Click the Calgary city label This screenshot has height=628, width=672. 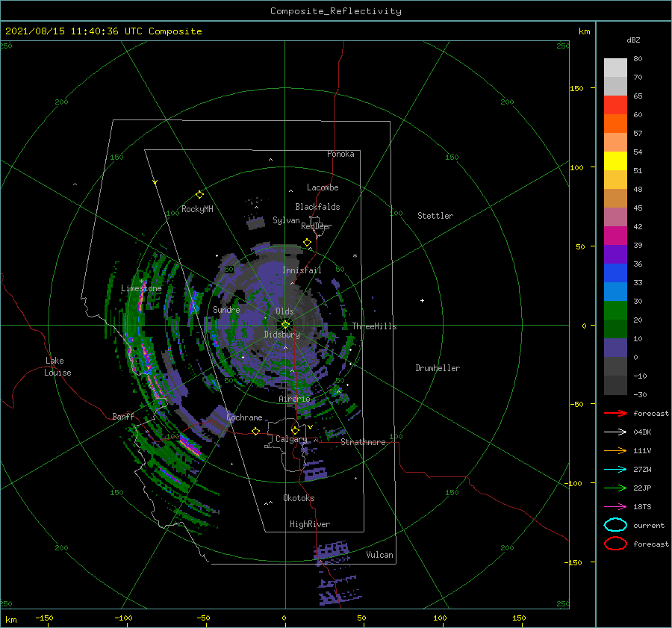click(x=291, y=439)
